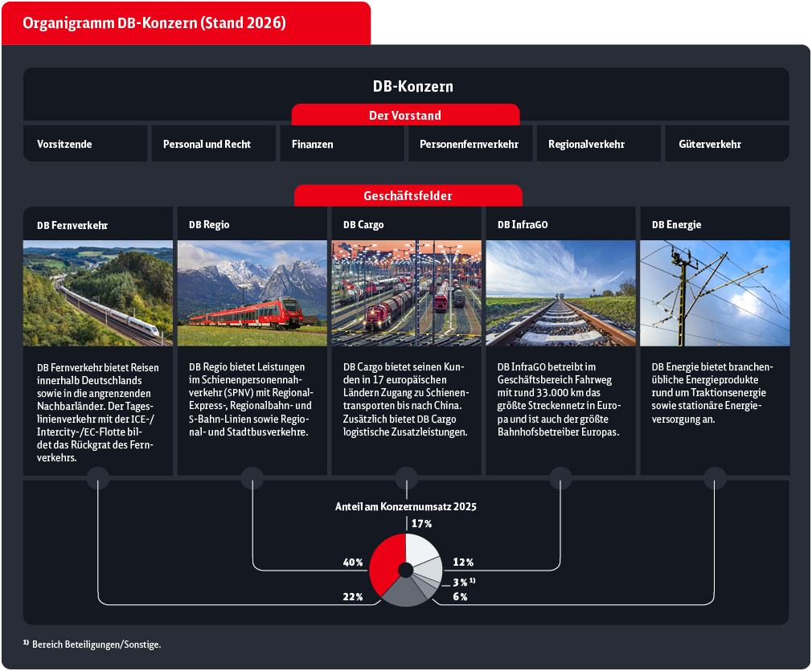This screenshot has width=812, height=671.
Task: Select the Personal und Recht box
Action: click(213, 145)
